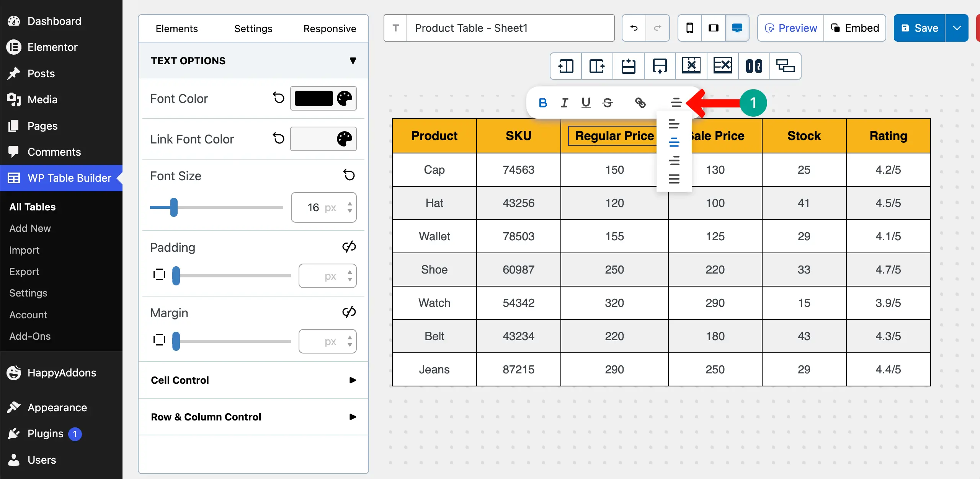Apply Italic text formatting

click(x=564, y=103)
